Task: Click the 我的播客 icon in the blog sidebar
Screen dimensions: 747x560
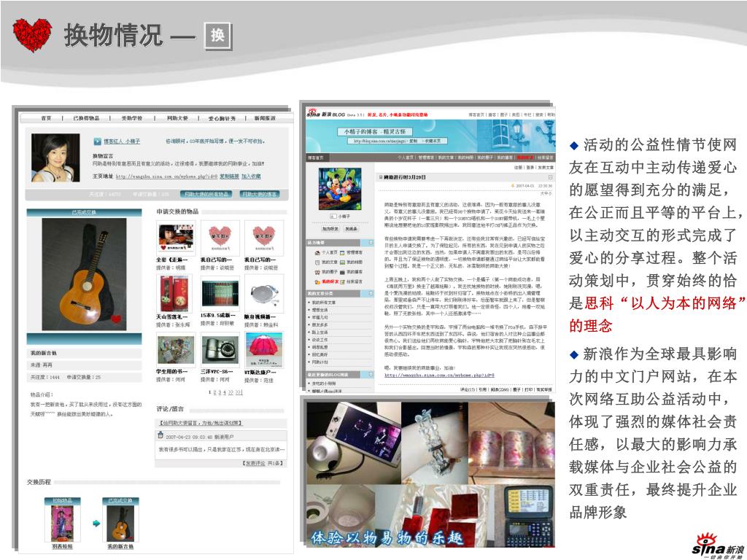Action: click(x=342, y=272)
